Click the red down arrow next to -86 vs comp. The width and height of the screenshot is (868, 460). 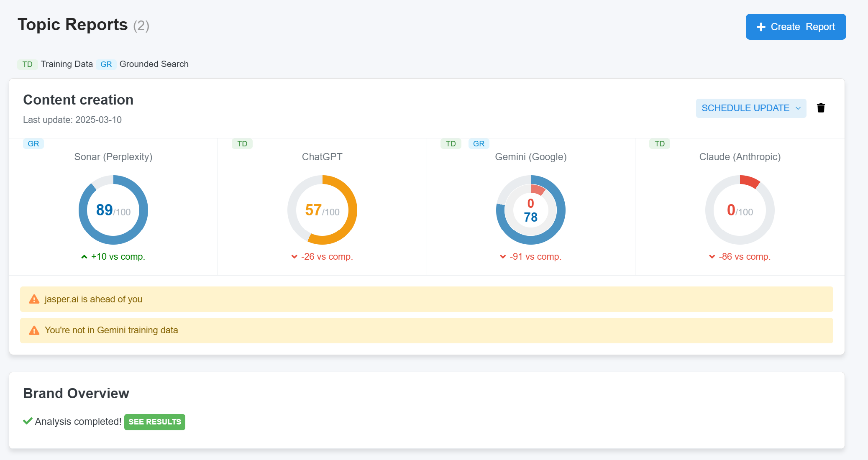(712, 257)
